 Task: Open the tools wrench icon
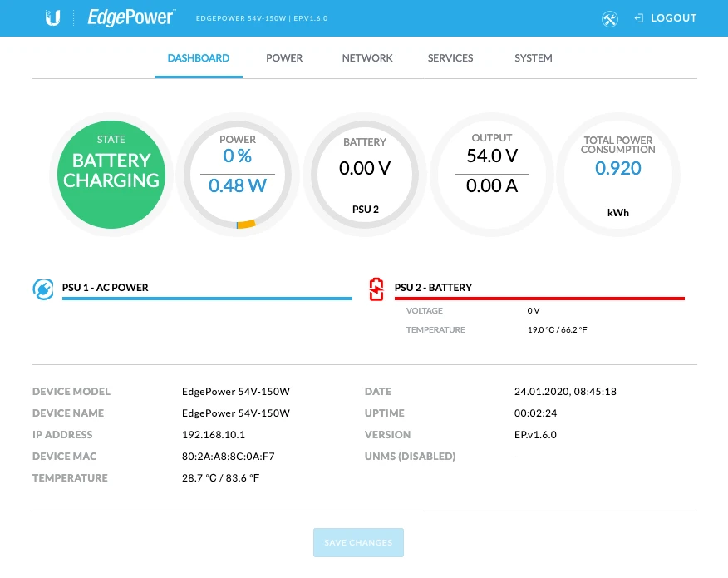tap(610, 18)
